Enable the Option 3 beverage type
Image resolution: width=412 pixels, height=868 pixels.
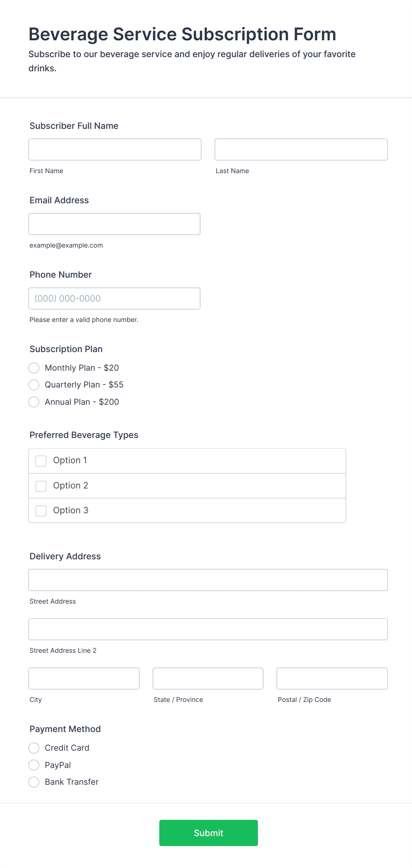point(41,511)
